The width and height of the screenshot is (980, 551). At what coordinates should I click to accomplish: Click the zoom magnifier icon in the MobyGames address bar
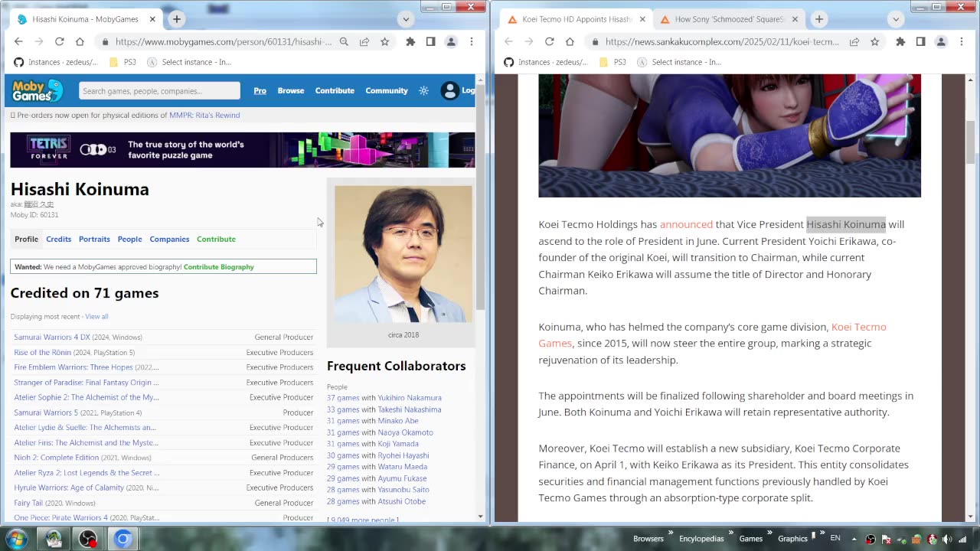click(x=344, y=41)
